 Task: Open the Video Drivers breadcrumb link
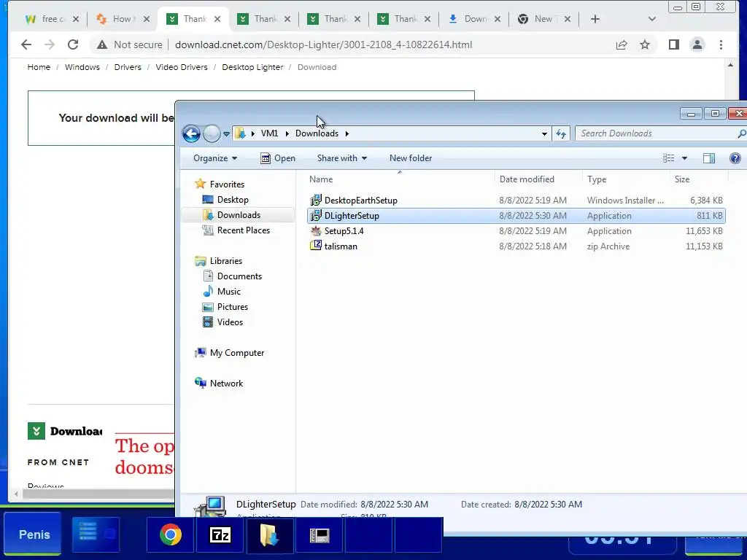click(182, 67)
